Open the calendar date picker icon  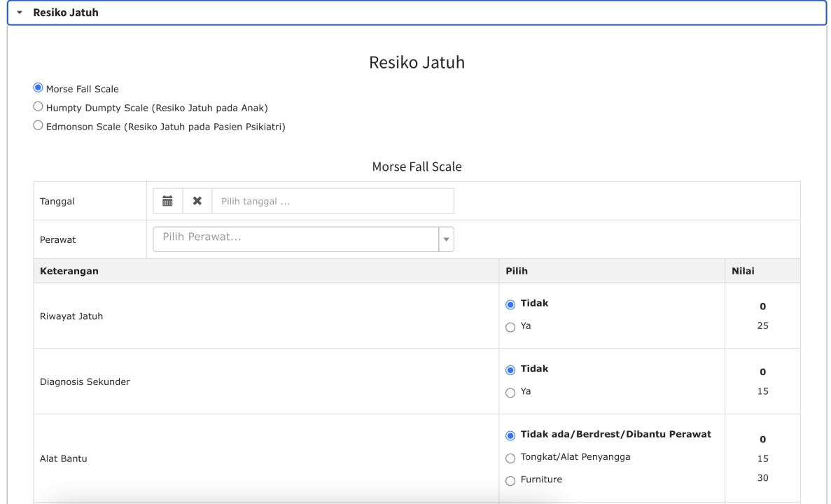click(x=167, y=201)
